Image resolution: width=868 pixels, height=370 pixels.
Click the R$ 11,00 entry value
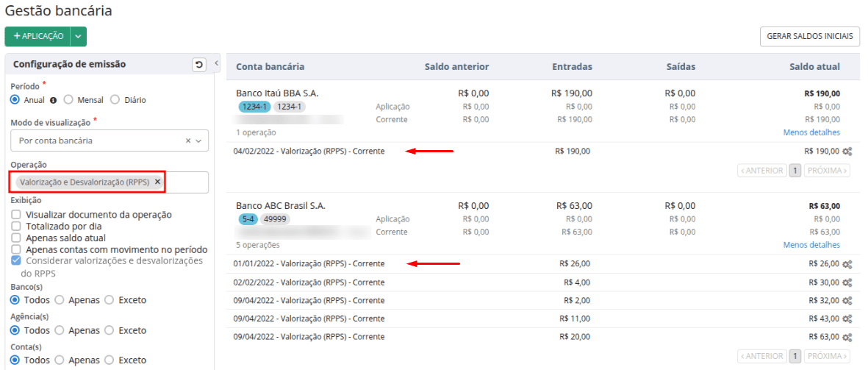click(x=575, y=319)
